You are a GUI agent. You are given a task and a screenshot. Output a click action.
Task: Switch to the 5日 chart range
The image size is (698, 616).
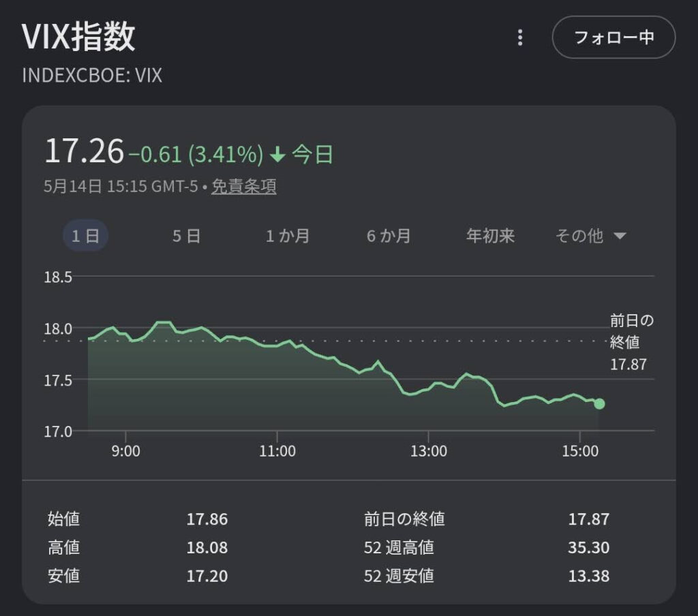tap(187, 236)
